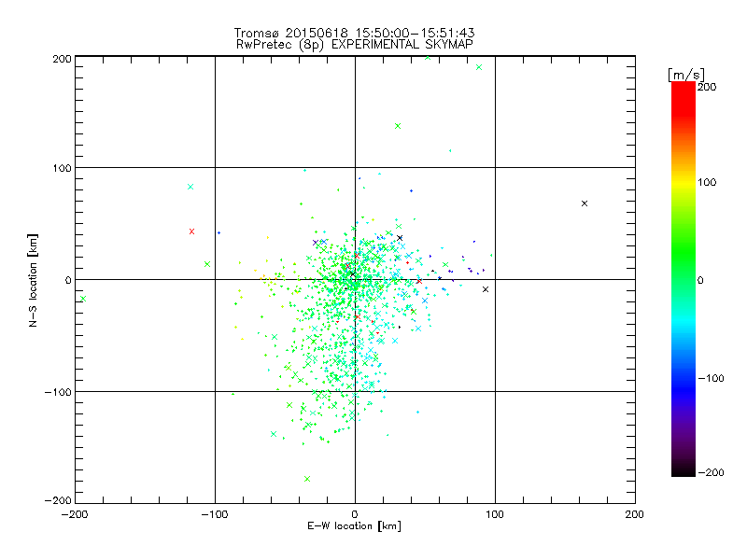Click the x-axis tick label '200'
This screenshot has height=560, width=747.
click(x=635, y=514)
